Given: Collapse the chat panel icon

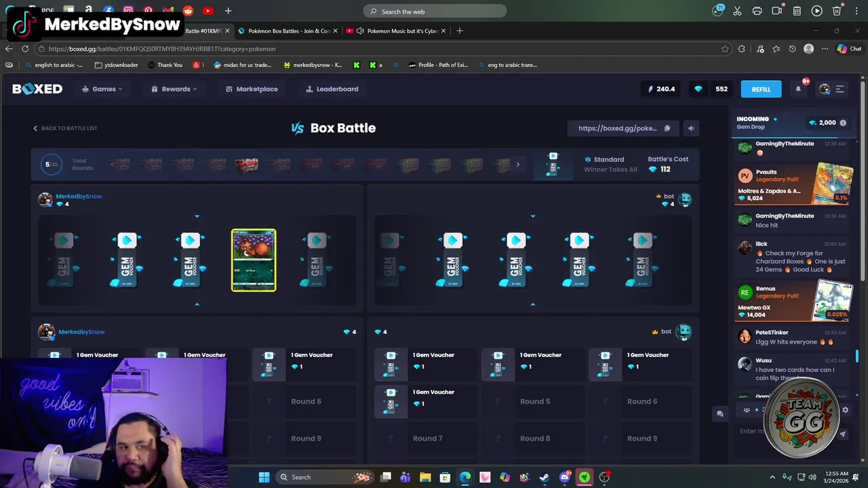Looking at the screenshot, I should point(719,413).
